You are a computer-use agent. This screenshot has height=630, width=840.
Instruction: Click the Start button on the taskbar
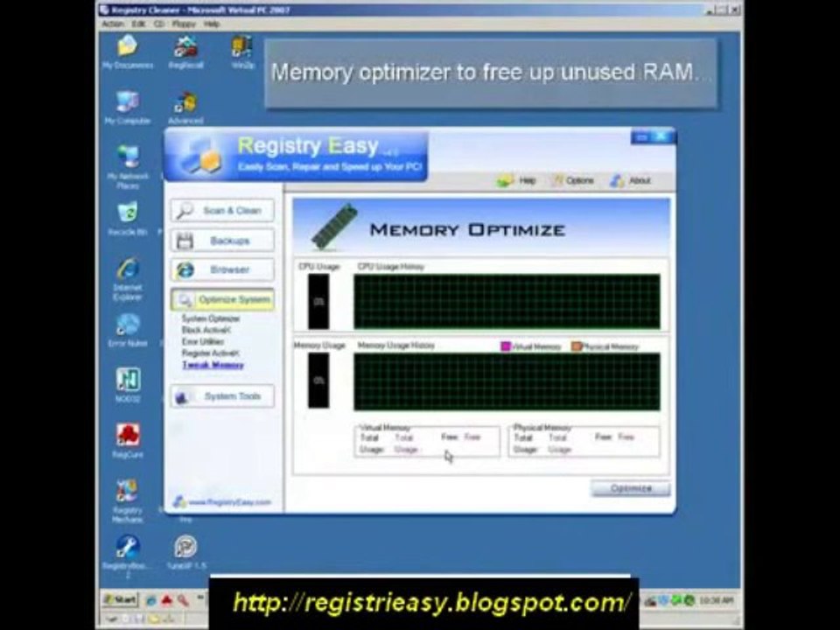(x=120, y=599)
